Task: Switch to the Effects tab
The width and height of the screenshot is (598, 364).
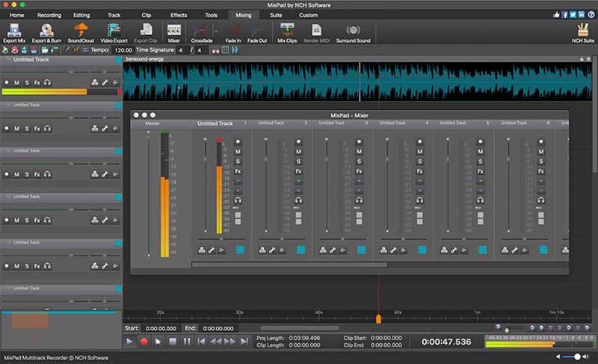Action: pyautogui.click(x=179, y=15)
